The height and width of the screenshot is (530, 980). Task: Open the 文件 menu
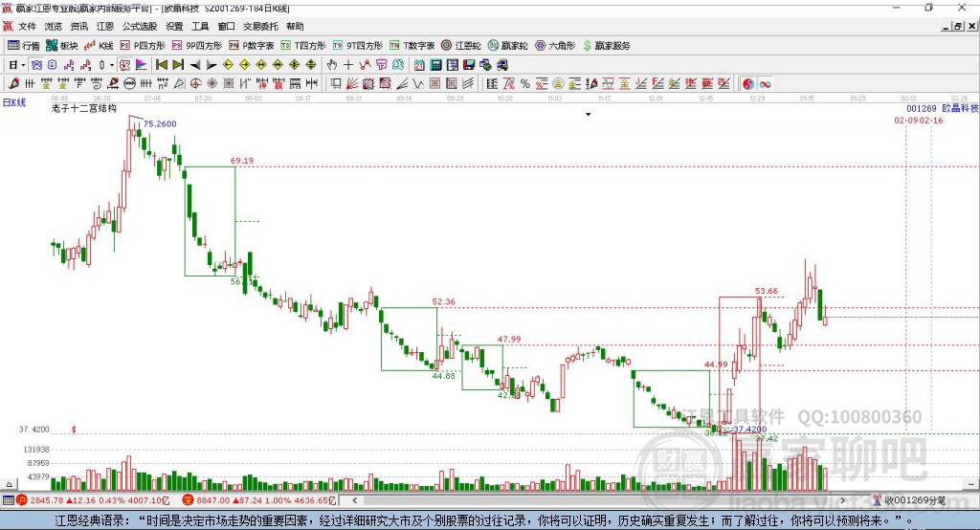[x=27, y=26]
